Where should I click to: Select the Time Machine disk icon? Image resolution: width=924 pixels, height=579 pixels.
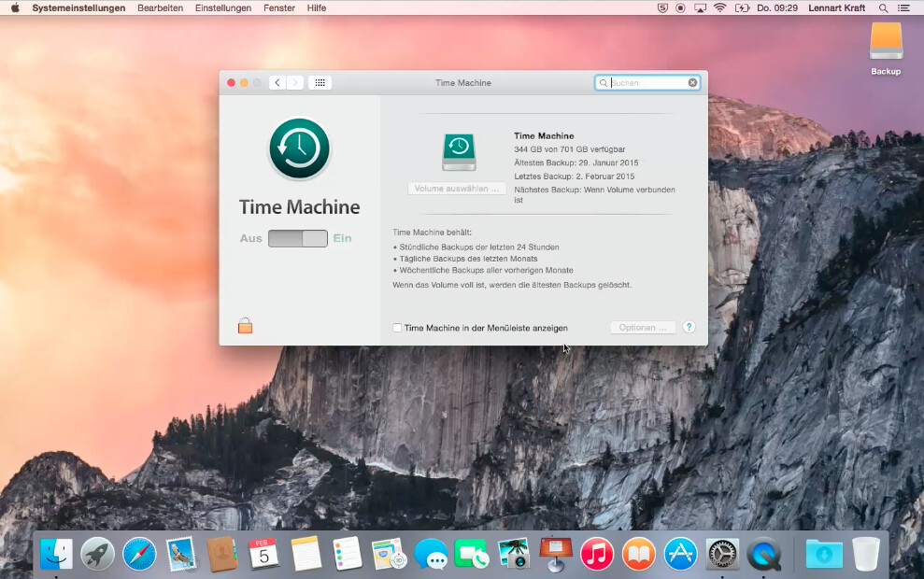tap(458, 151)
